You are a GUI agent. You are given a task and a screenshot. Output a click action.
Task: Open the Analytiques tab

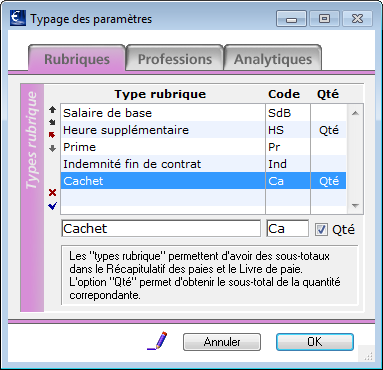tap(273, 59)
